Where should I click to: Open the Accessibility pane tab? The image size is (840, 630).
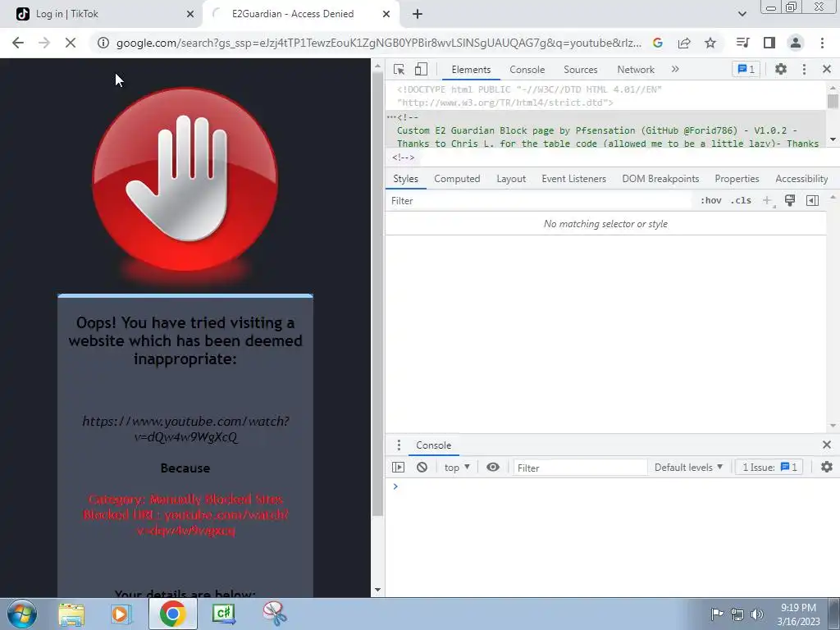click(x=801, y=179)
